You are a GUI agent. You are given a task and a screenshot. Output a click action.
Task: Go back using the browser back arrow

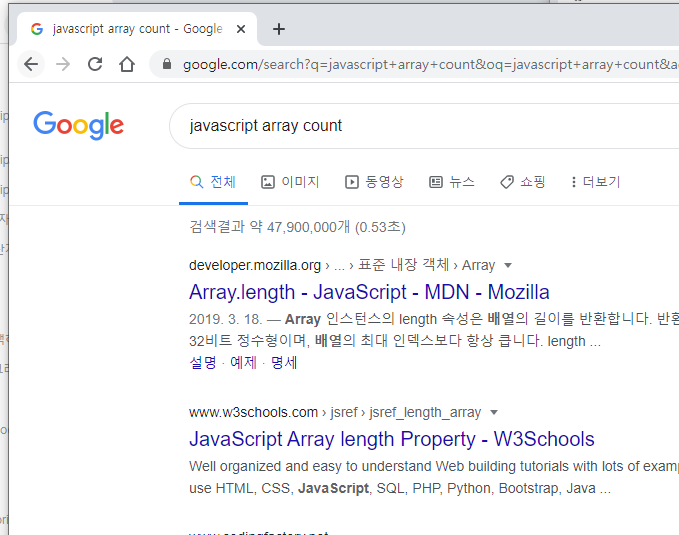point(31,65)
